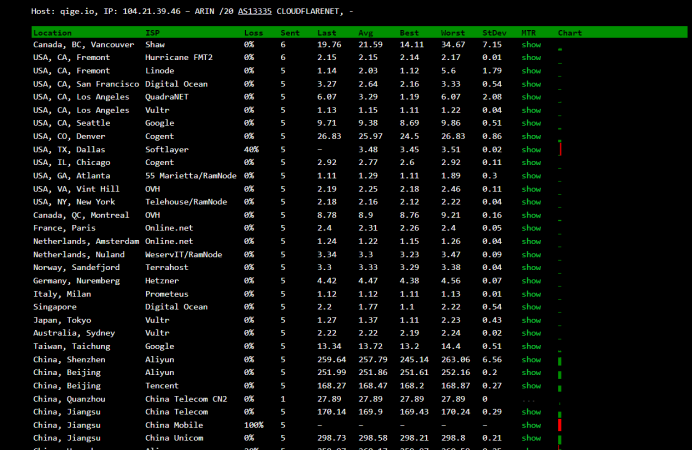The image size is (692, 450).
Task: Show MTR for Canada, BC, Vancouver Shaw
Action: 531,45
